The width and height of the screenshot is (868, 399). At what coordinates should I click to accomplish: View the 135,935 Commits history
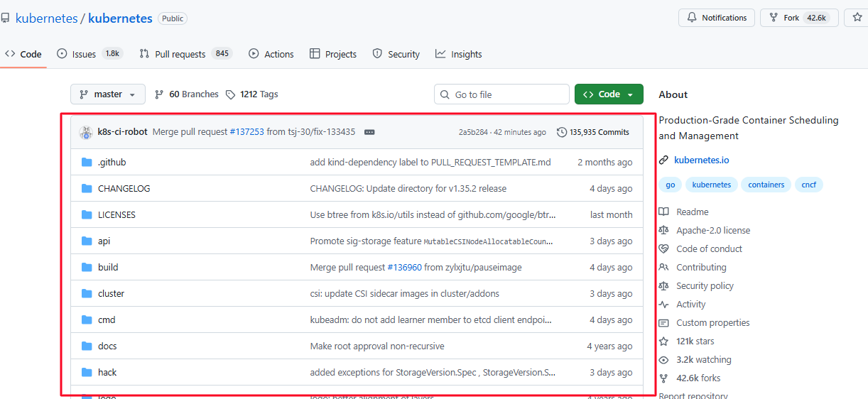593,132
